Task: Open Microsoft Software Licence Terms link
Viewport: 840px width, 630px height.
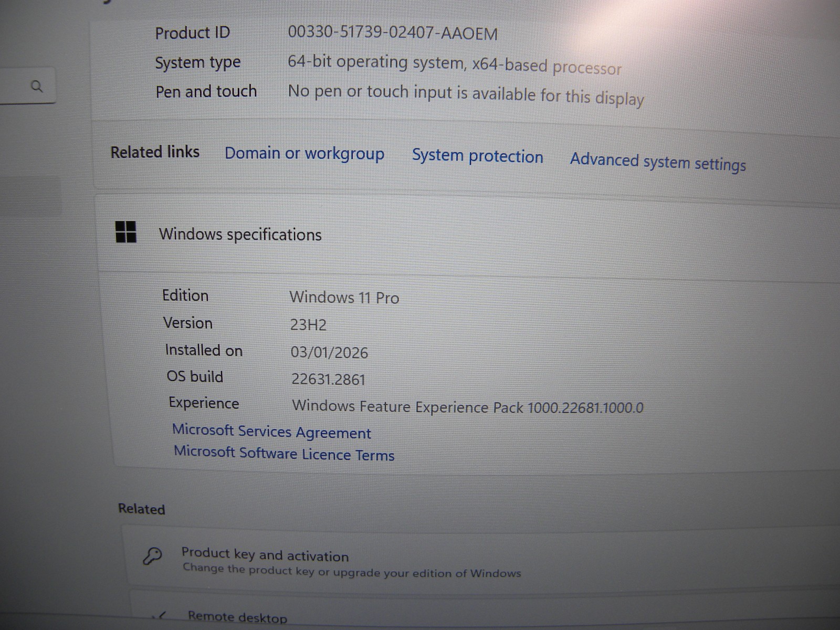Action: (x=284, y=454)
